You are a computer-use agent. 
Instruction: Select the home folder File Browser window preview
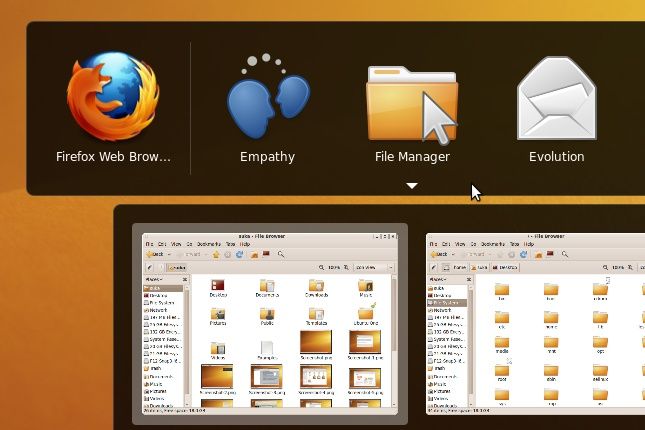270,323
